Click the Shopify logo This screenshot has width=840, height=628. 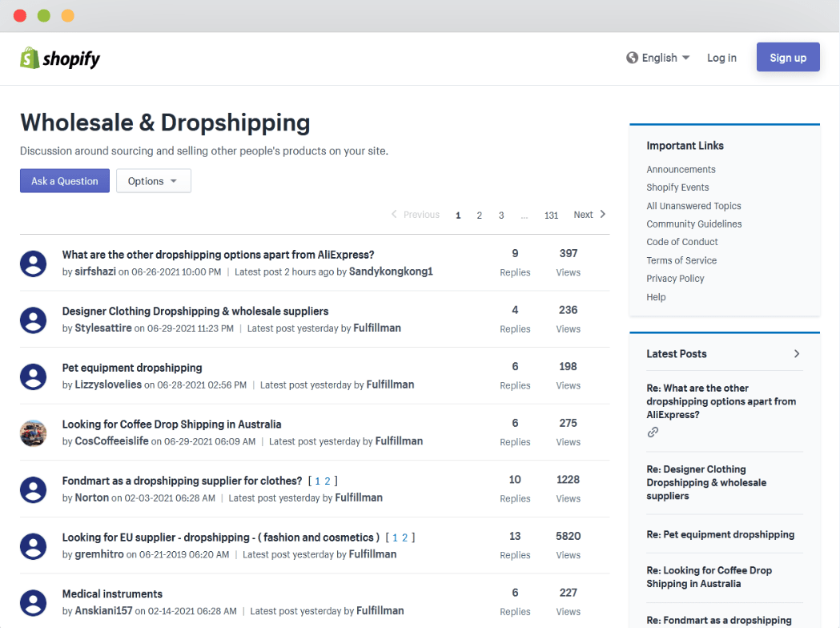[x=59, y=58]
